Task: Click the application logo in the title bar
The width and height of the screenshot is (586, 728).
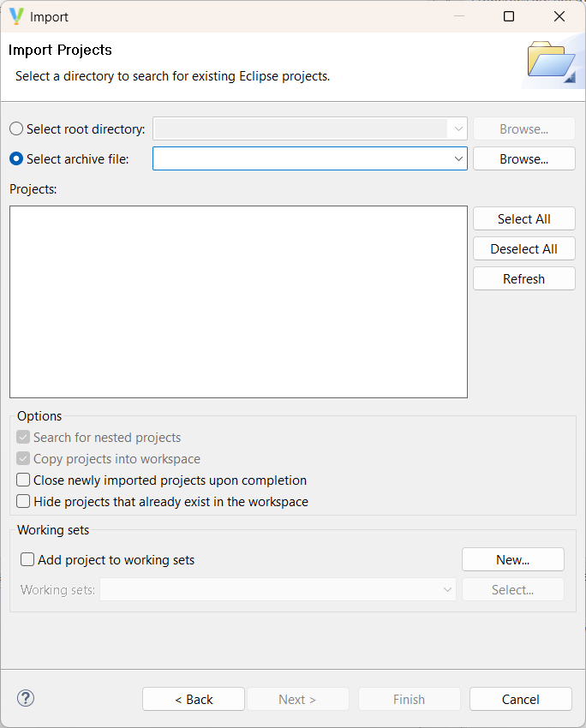Action: (x=15, y=15)
